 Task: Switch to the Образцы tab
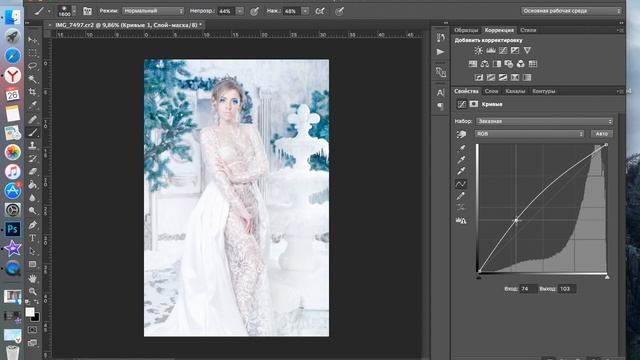pyautogui.click(x=466, y=30)
